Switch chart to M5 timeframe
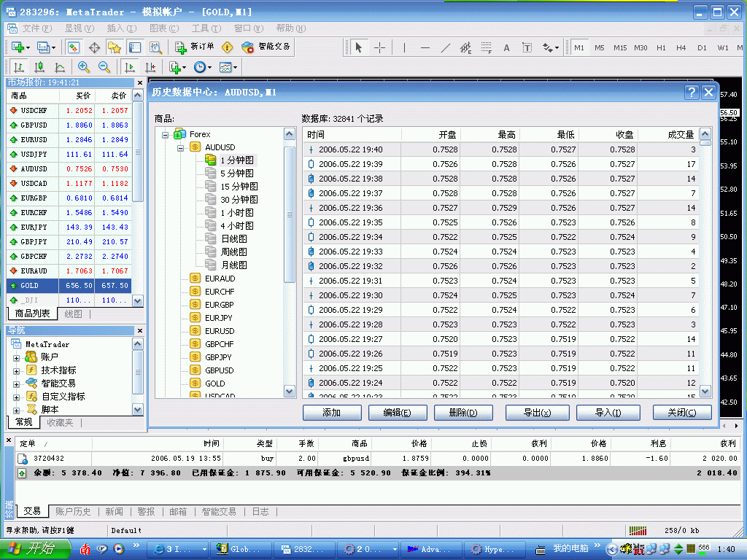Image resolution: width=747 pixels, height=560 pixels. tap(600, 47)
